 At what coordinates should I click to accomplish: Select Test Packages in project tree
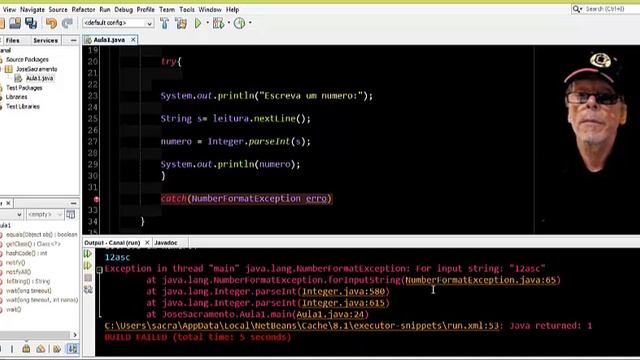pyautogui.click(x=24, y=88)
